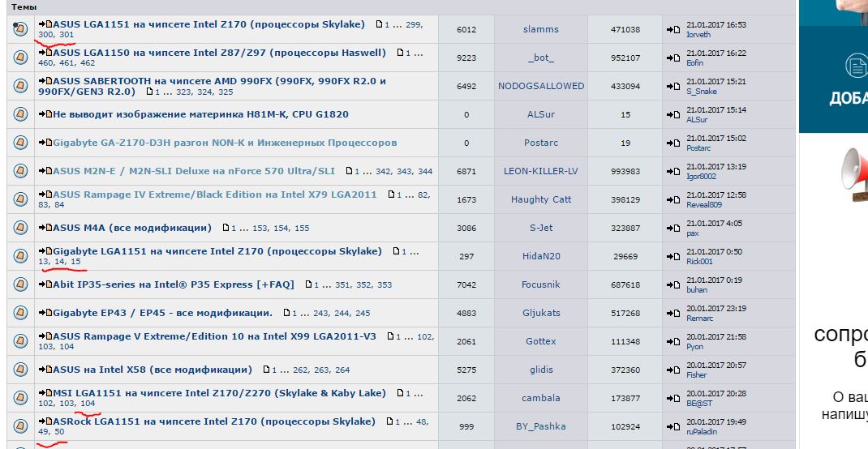The height and width of the screenshot is (449, 868).
Task: Open last post icon next to Rick001
Action: 673,257
